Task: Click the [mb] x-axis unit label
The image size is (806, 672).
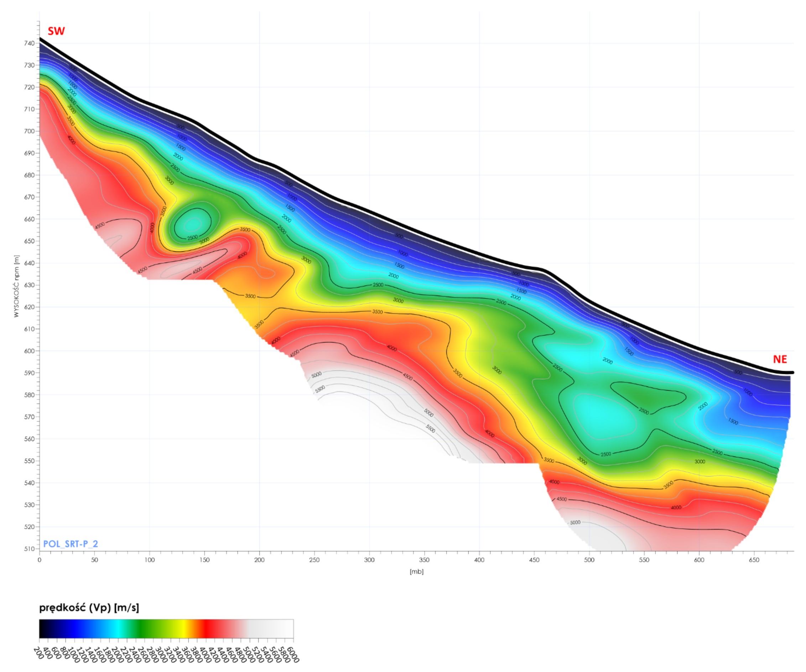Action: 416,572
